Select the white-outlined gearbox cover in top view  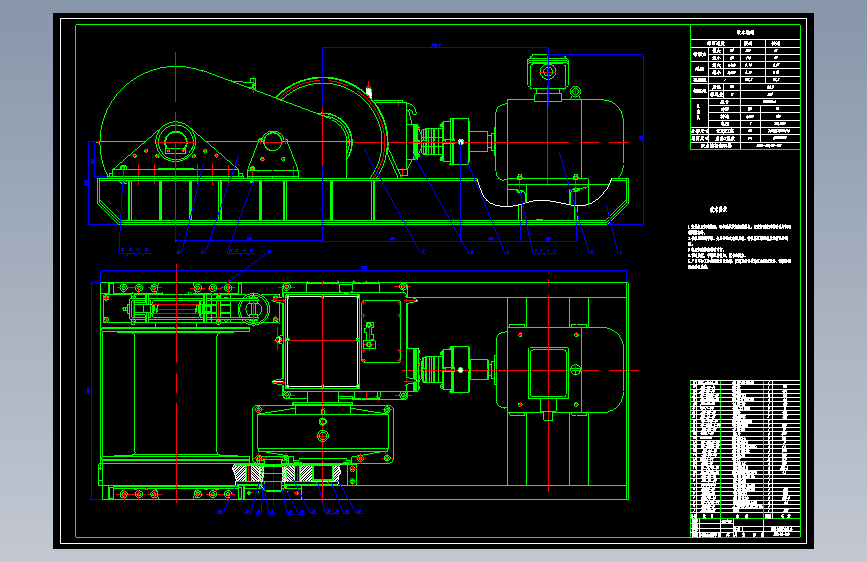(323, 341)
